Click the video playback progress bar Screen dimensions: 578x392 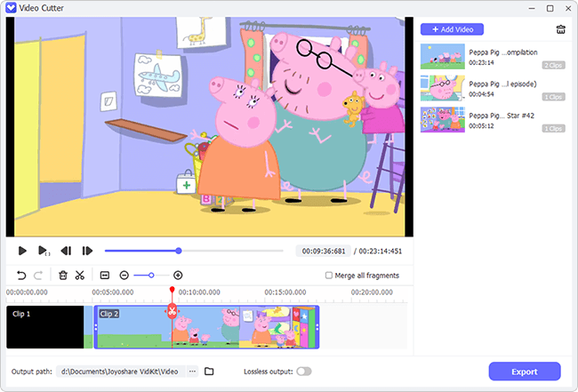pos(196,252)
